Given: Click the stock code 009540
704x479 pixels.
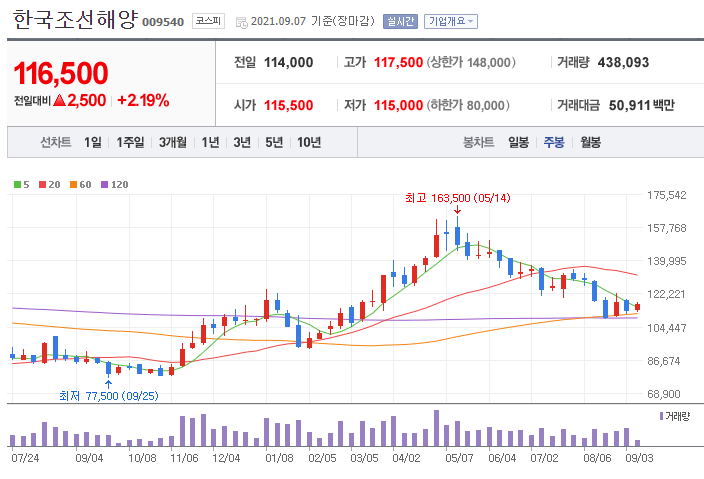Looking at the screenshot, I should click(163, 22).
